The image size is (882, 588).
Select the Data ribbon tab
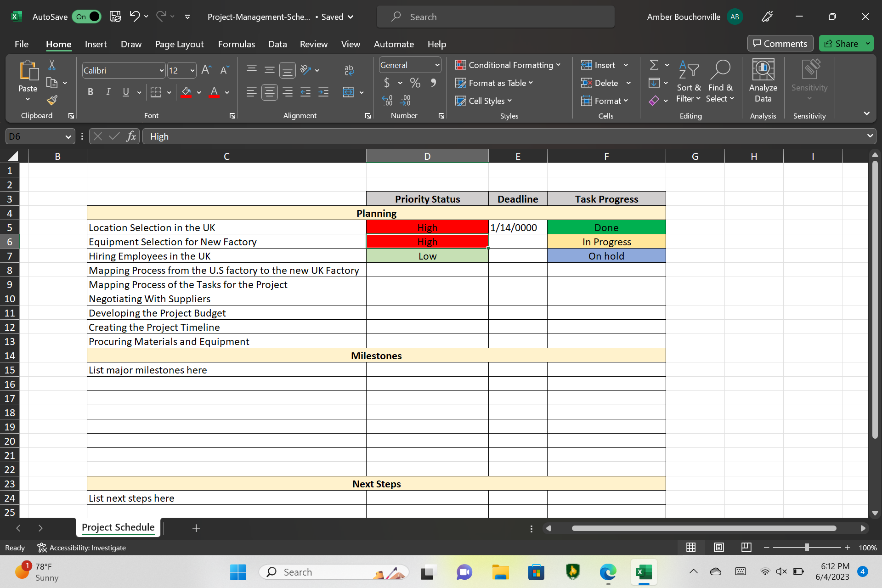coord(277,45)
